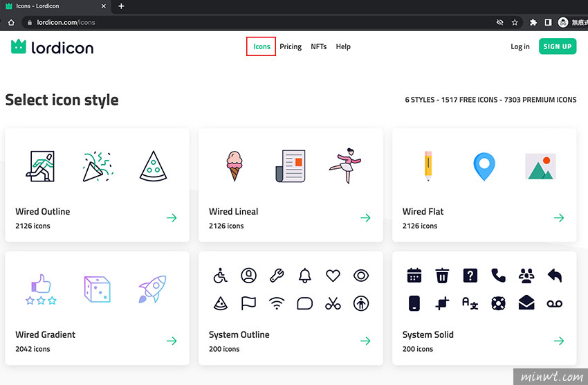Click the System Outline title
This screenshot has width=588, height=385.
pos(239,334)
